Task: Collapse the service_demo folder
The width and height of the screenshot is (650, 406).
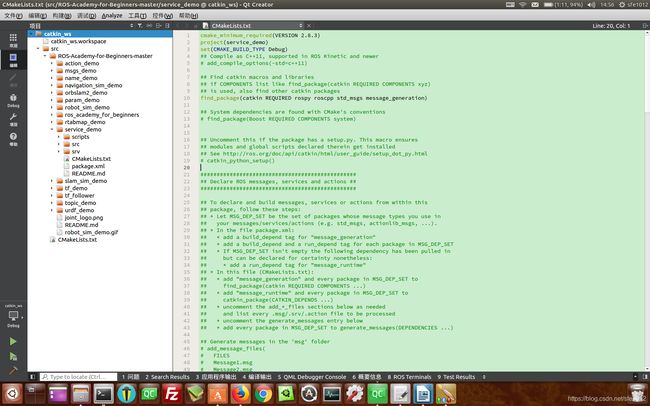Action: point(52,129)
